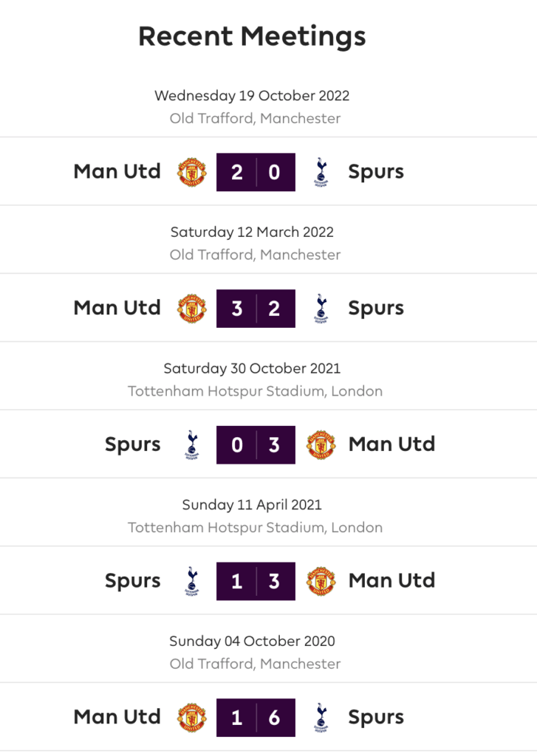The height and width of the screenshot is (756, 537).
Task: Click Spurs crest in 19 October 2022 match
Action: (x=321, y=172)
